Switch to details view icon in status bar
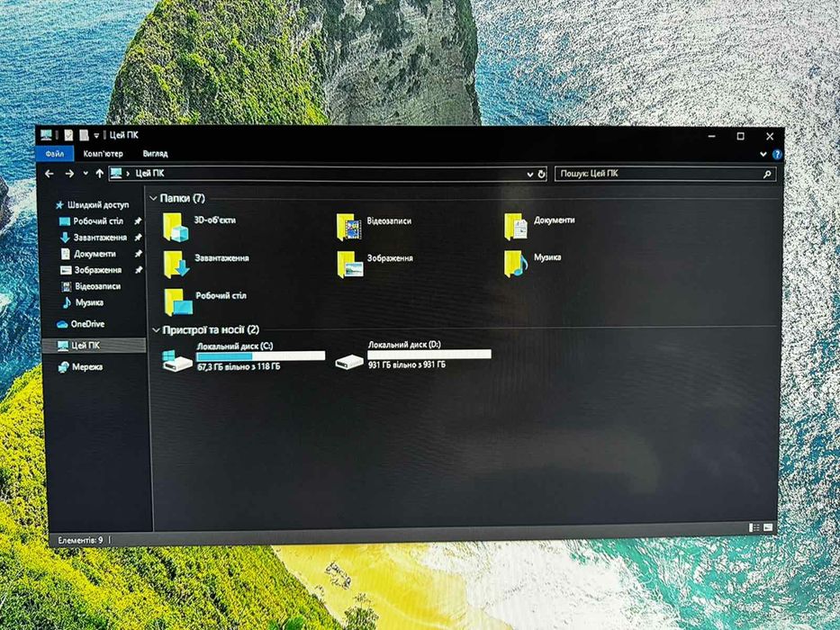 coord(754,527)
